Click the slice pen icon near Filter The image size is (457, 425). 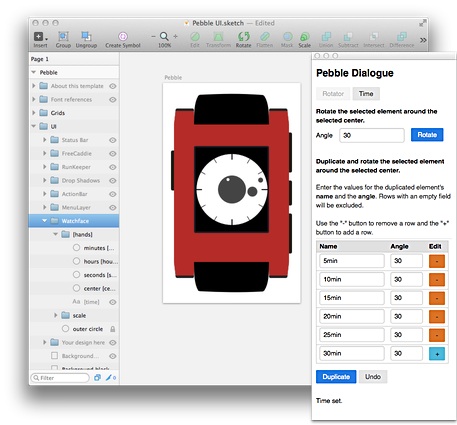click(109, 378)
